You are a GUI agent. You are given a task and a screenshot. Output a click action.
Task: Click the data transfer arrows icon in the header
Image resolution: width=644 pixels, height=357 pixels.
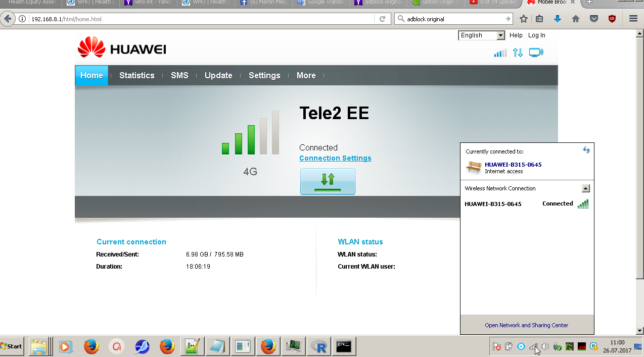518,53
